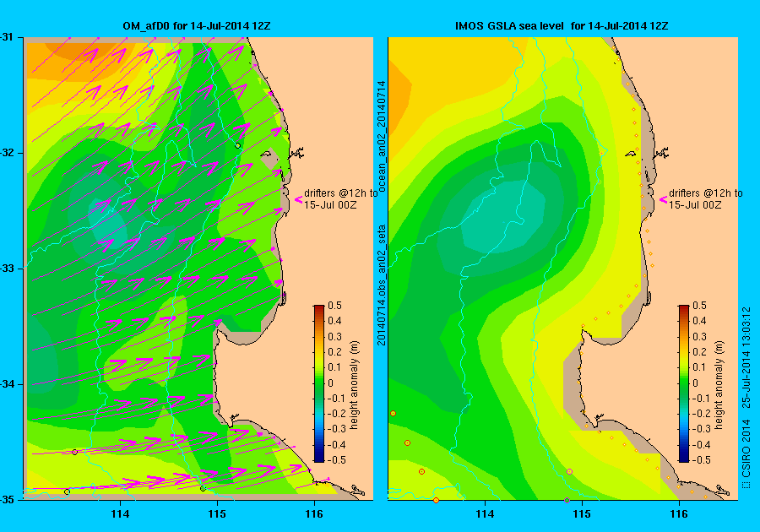Click the 115 longitude label under right map
760x532 pixels.
582,514
